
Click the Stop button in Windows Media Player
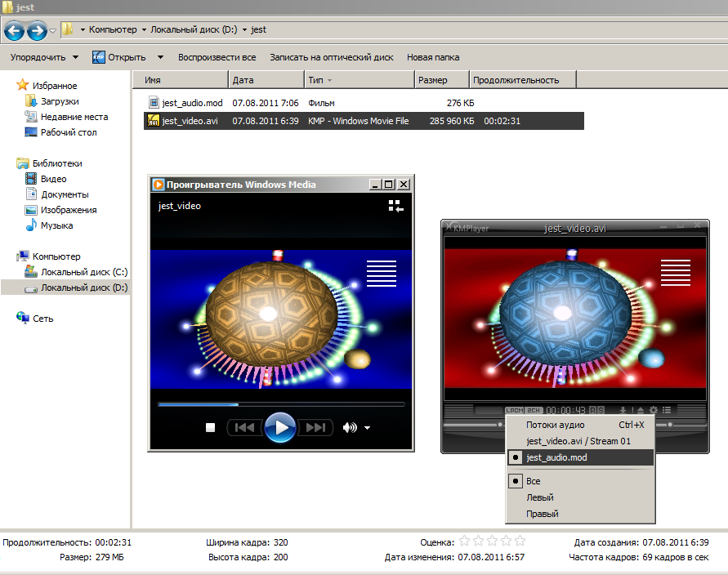click(x=210, y=427)
